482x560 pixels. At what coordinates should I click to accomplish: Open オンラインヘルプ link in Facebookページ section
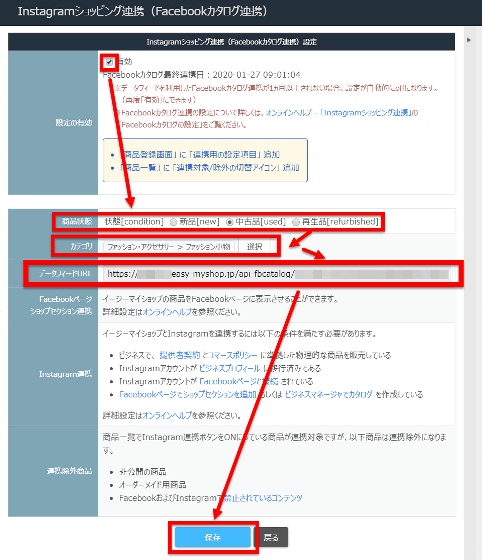[x=167, y=312]
